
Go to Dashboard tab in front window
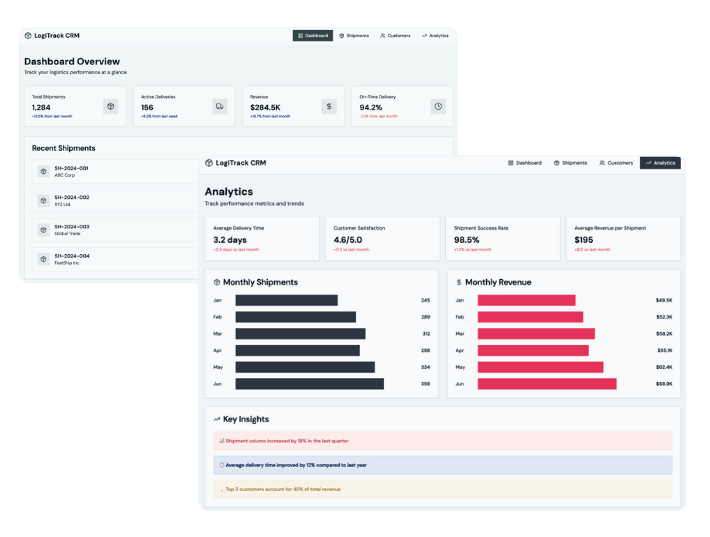click(525, 162)
